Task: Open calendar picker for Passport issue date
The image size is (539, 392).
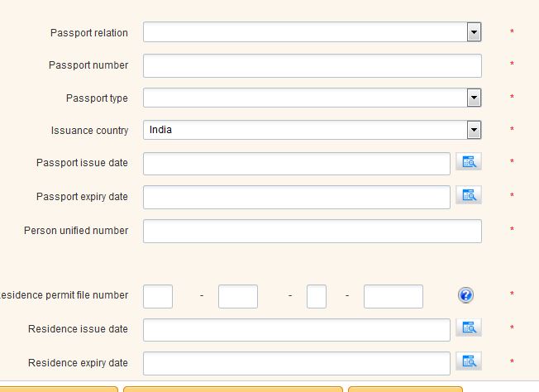Action: pyautogui.click(x=469, y=162)
